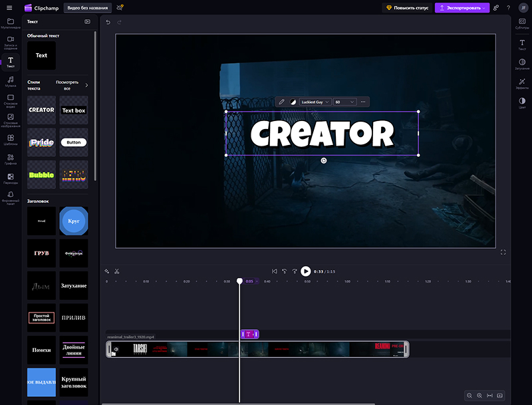Screen dimensions: 532x405
Task: Open the font size 60 dropdown
Action: pos(345,102)
